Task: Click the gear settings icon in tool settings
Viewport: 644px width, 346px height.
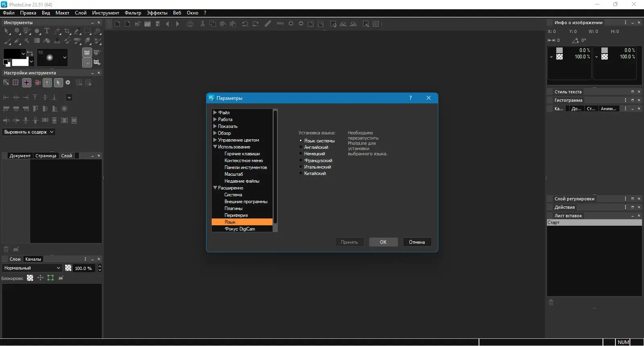Action: [x=68, y=82]
